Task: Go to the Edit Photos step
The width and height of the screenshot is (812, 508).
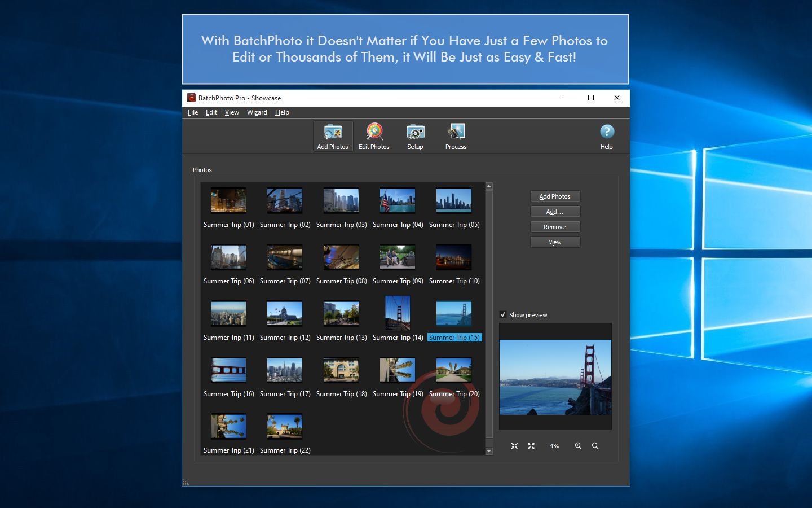Action: 374,136
